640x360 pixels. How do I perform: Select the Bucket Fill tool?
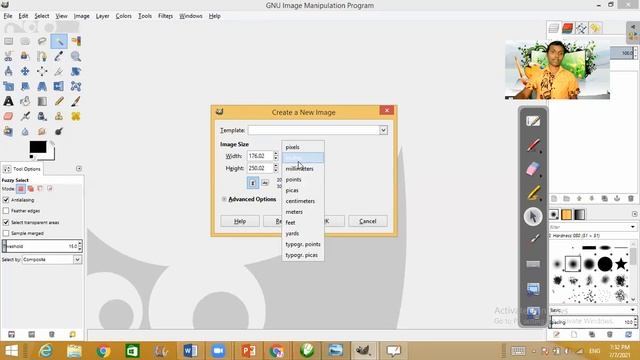point(25,101)
